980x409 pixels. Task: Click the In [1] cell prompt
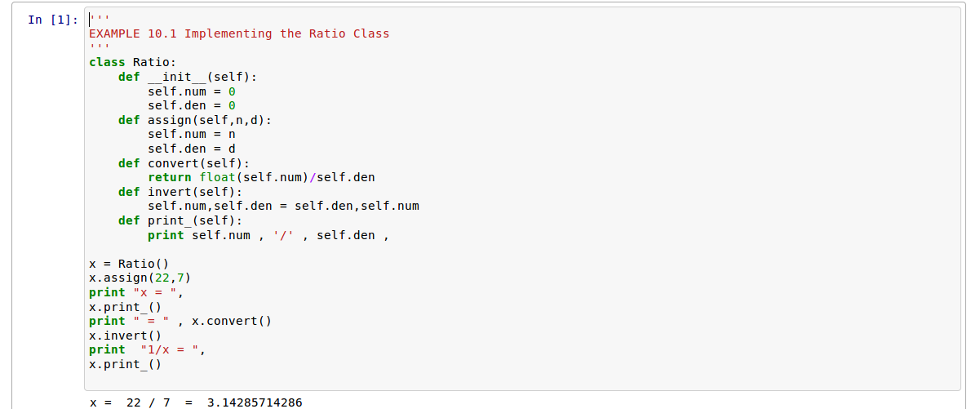54,20
